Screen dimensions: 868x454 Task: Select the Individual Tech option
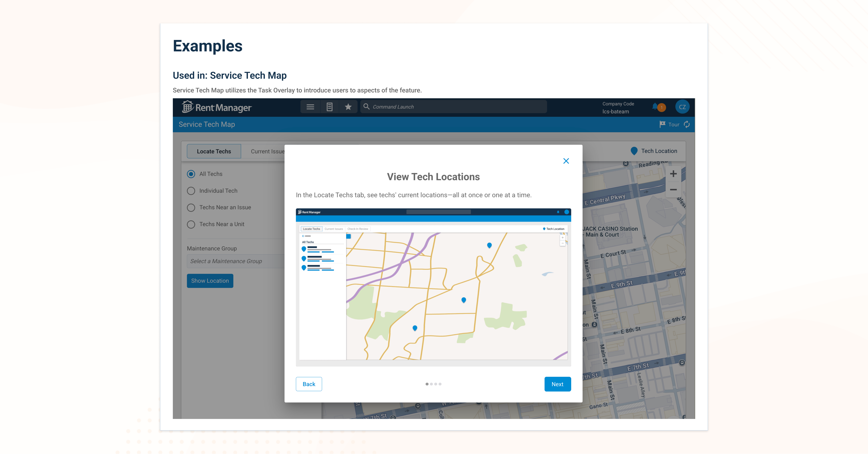[x=191, y=191]
